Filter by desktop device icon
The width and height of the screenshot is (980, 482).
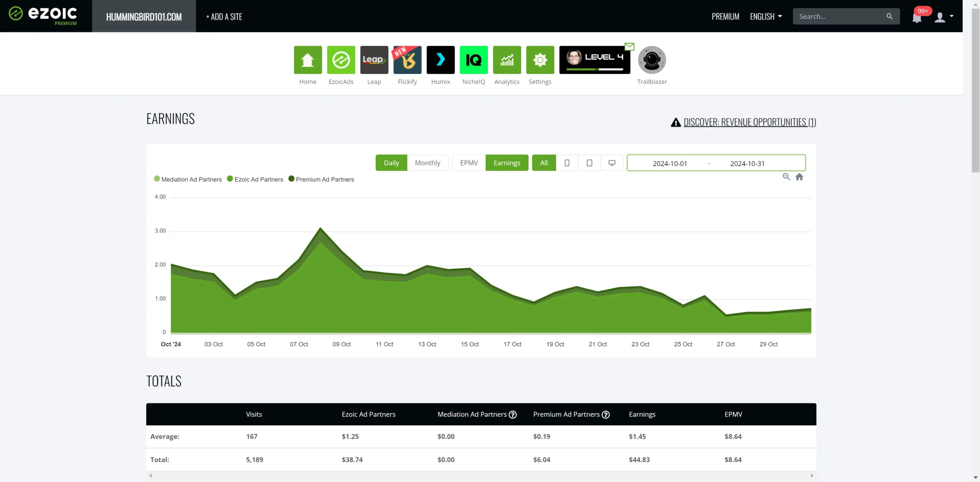point(612,163)
